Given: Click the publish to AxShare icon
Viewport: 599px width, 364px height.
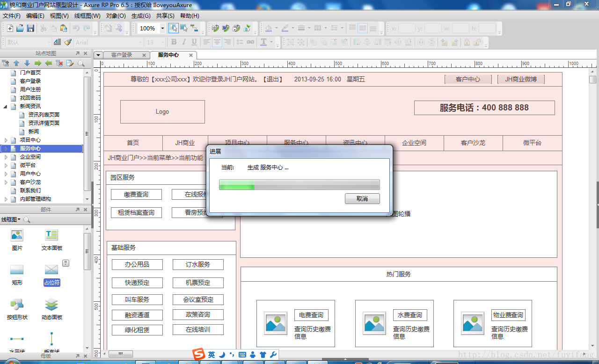Looking at the screenshot, I should [x=247, y=28].
